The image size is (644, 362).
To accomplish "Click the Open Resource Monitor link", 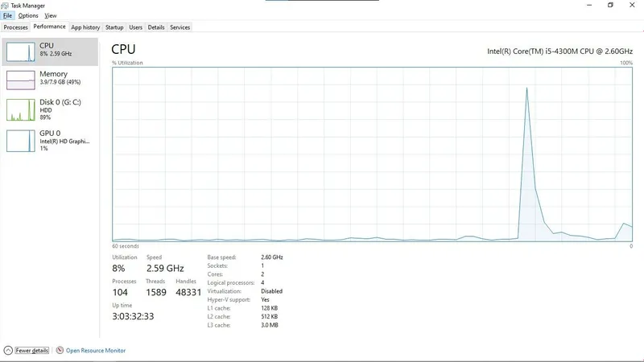I will [x=96, y=351].
